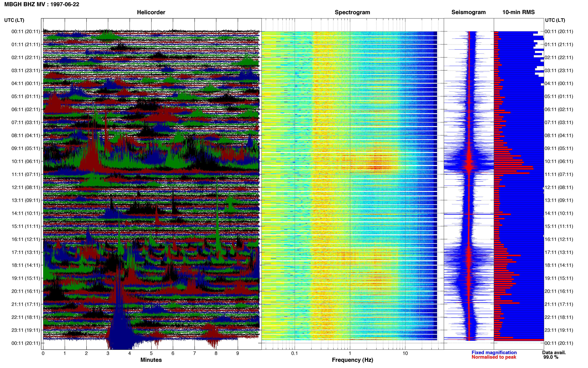Click the right '19:11 (15:11)' time label
The width and height of the screenshot is (588, 368).
pyautogui.click(x=559, y=278)
